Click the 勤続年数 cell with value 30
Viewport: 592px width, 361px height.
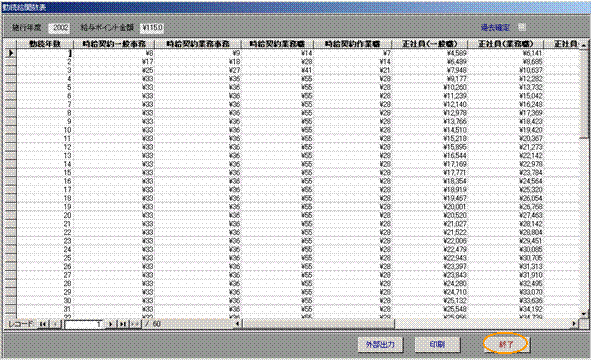[x=45, y=301]
